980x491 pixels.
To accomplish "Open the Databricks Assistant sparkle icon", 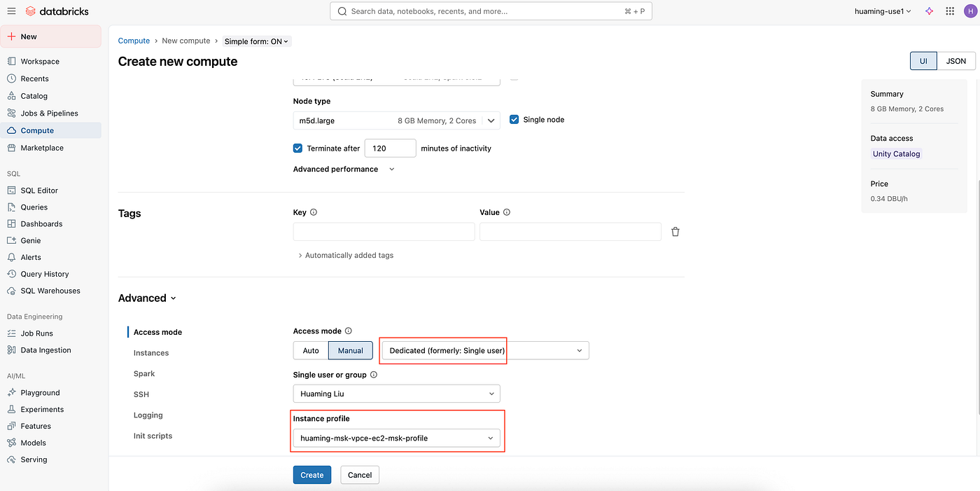I will click(x=930, y=11).
